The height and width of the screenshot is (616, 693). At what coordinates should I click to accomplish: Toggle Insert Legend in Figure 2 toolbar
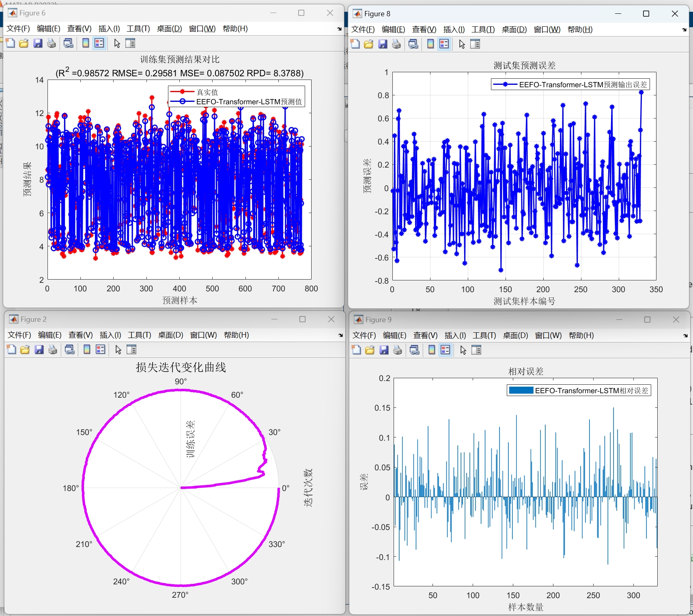pyautogui.click(x=101, y=349)
